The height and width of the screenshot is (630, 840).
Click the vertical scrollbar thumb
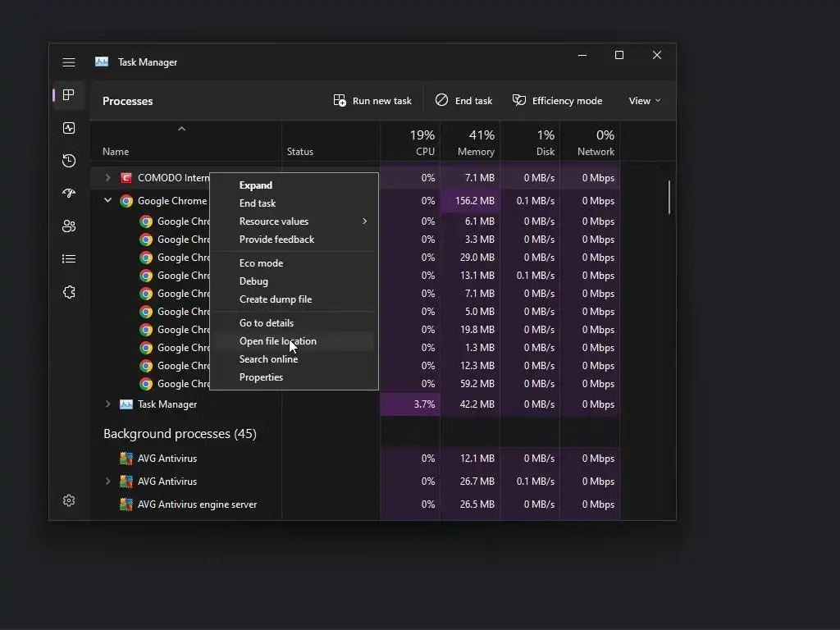(669, 197)
